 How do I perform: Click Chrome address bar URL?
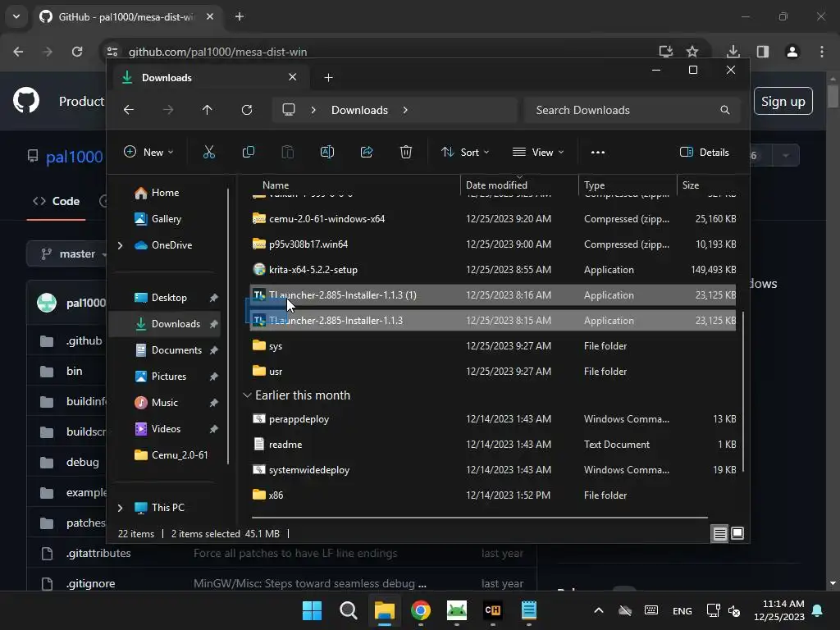pos(217,52)
